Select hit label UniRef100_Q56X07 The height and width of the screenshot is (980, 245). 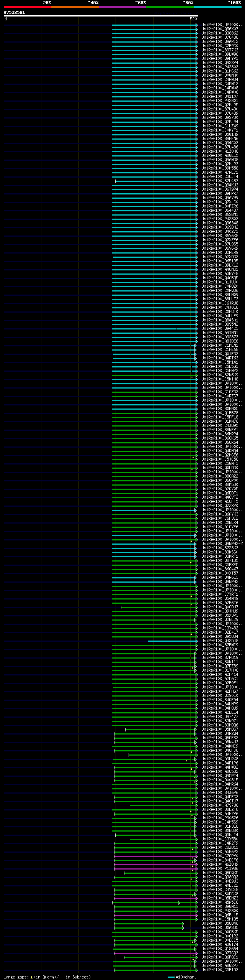[x=220, y=29]
